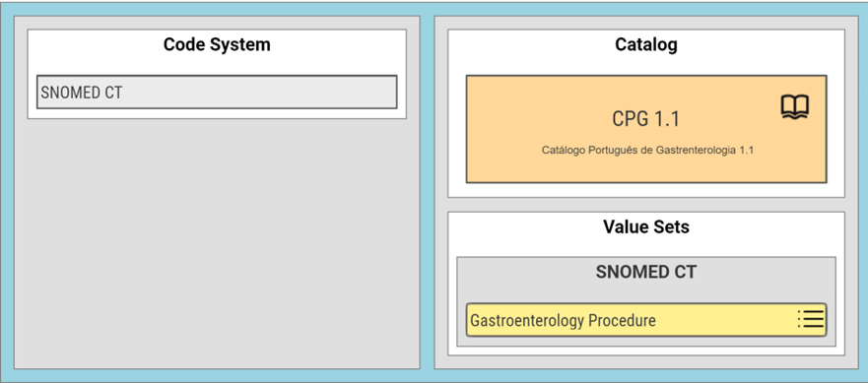Click the open book icon on CPG 1.1
Image resolution: width=868 pixels, height=383 pixels.
tap(795, 106)
